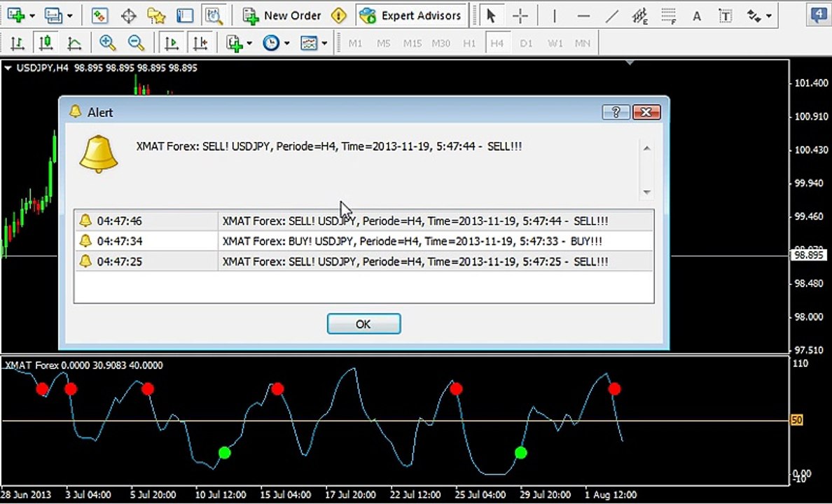Select the Crosshair tool
832x504 pixels.
(x=520, y=15)
